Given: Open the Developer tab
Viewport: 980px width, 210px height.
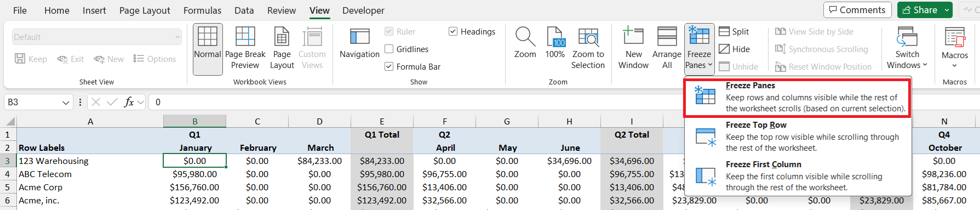Looking at the screenshot, I should click(363, 10).
